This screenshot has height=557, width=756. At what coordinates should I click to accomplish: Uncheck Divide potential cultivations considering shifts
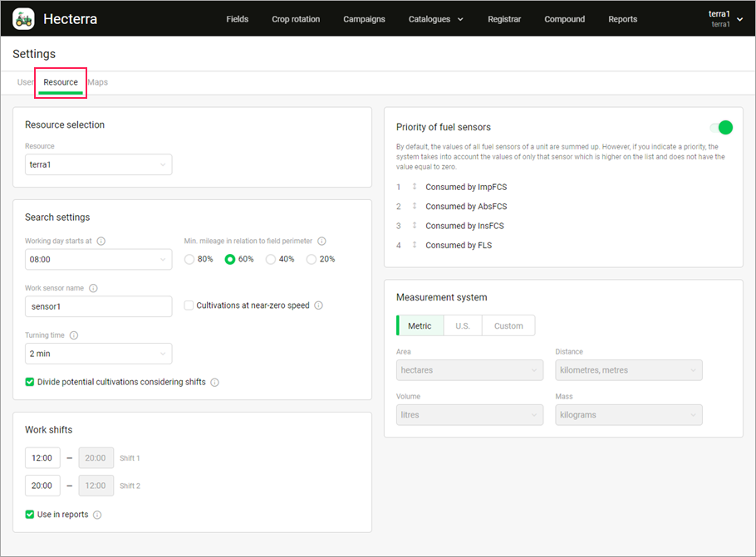pos(30,382)
